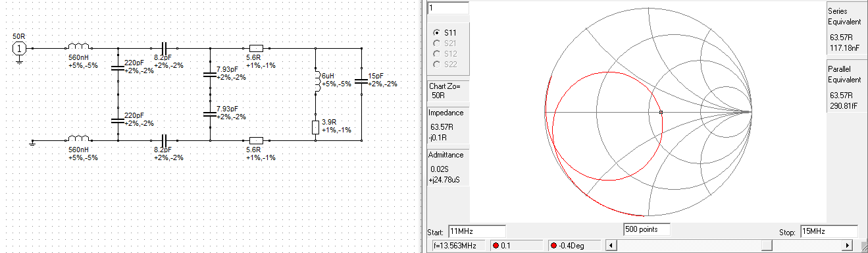
Task: Select the 15pF capacitor symbol
Action: click(x=361, y=81)
